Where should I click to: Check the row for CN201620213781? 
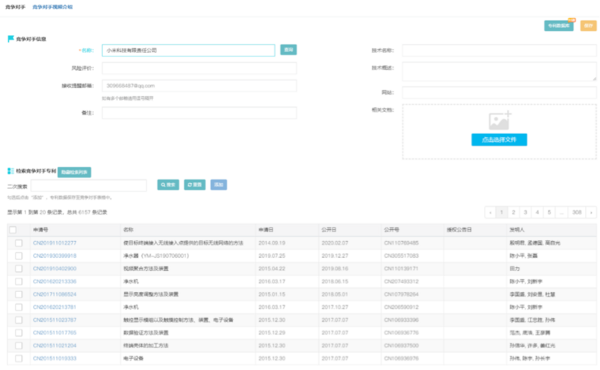click(19, 307)
